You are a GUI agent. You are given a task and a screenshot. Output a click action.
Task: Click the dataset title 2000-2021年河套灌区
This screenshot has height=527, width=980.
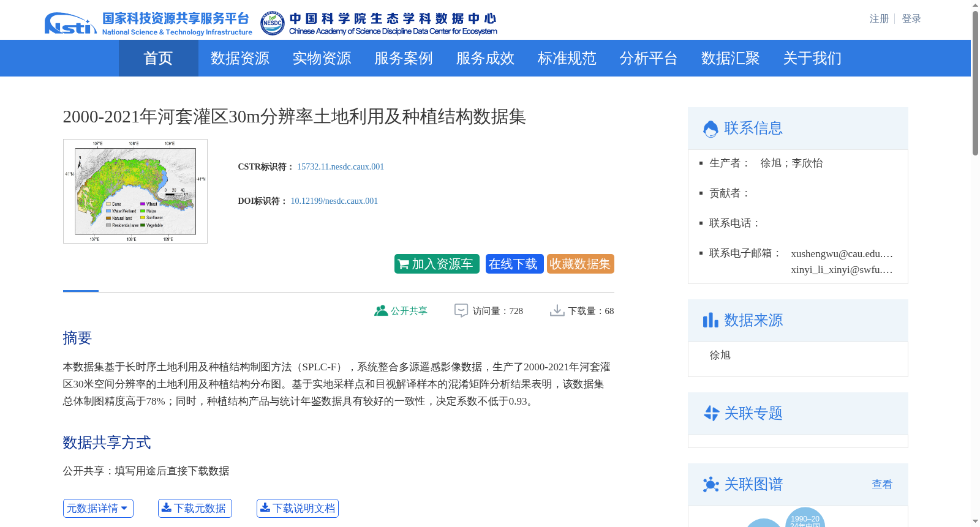pos(294,117)
